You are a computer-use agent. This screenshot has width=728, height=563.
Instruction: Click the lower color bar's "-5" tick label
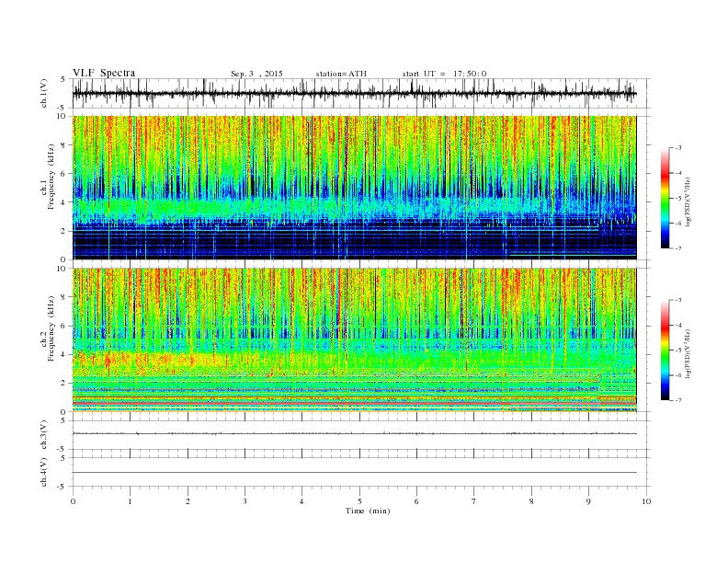click(677, 350)
